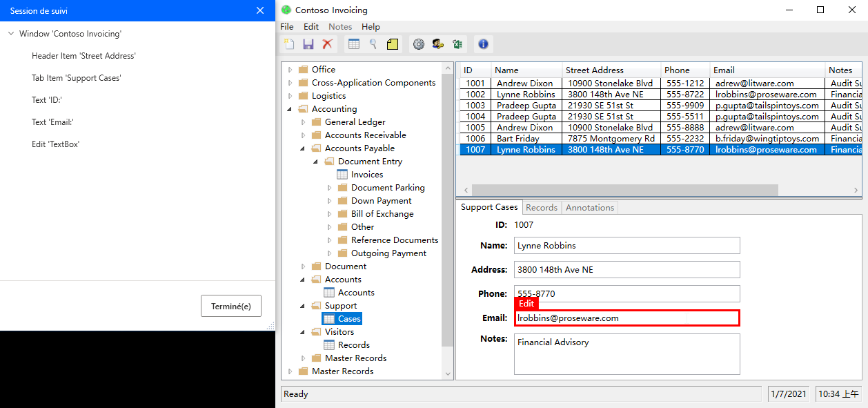This screenshot has height=408, width=868.
Task: Open the Notes menu
Action: [x=340, y=27]
